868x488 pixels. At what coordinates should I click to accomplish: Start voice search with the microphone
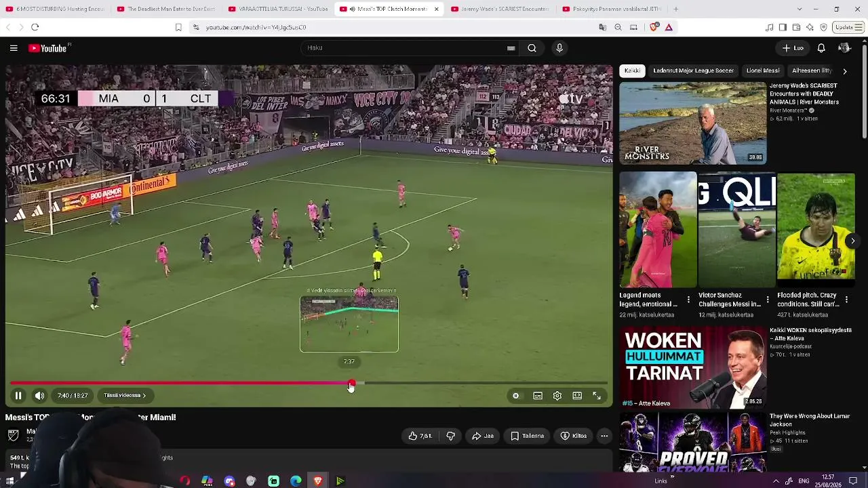[x=559, y=48]
